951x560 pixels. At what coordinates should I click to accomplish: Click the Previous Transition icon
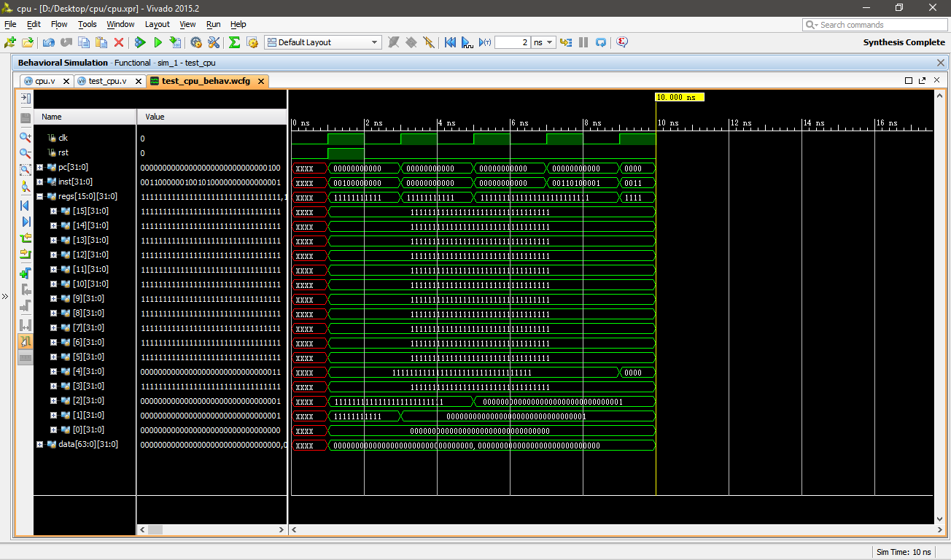[x=26, y=238]
